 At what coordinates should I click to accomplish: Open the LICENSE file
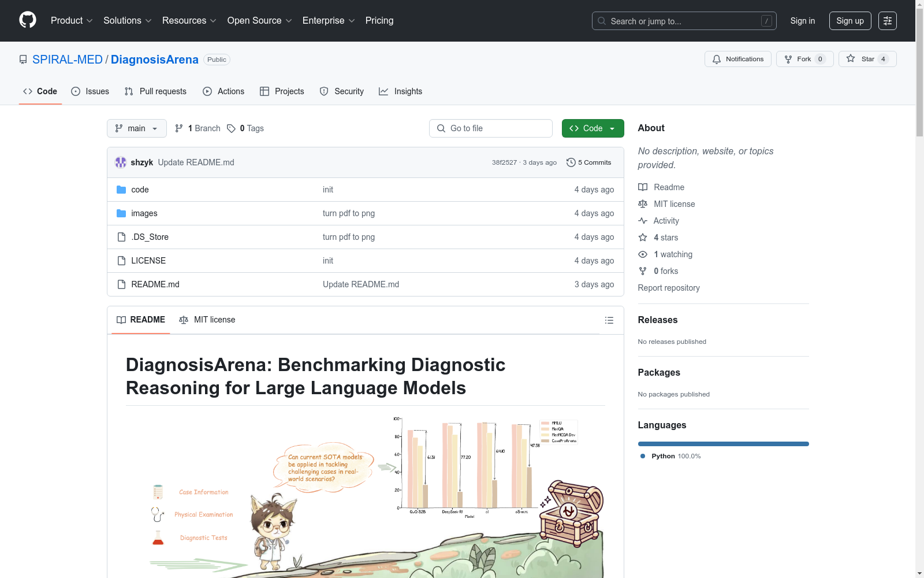pyautogui.click(x=148, y=261)
